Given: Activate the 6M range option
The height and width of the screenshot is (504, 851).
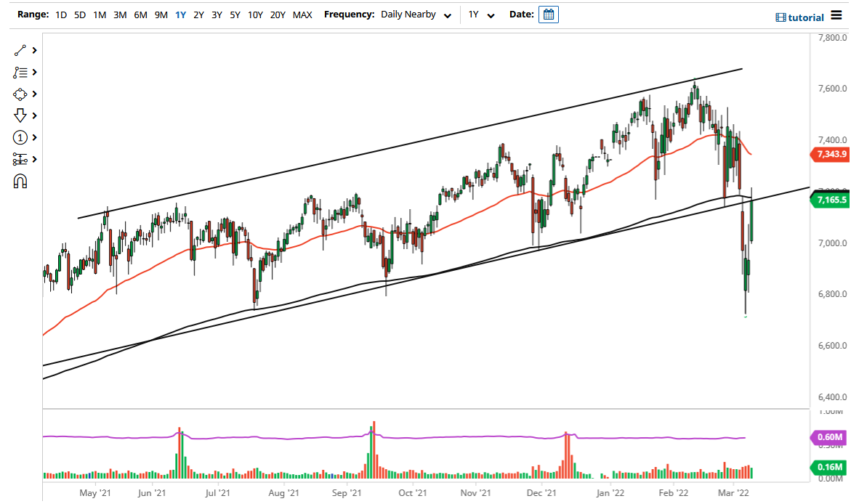Looking at the screenshot, I should coord(140,14).
